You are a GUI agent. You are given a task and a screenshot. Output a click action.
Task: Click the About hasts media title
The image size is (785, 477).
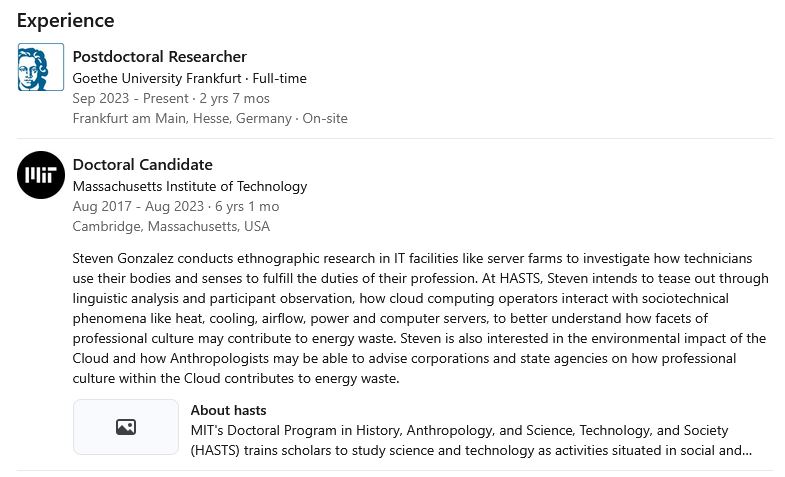pos(228,410)
